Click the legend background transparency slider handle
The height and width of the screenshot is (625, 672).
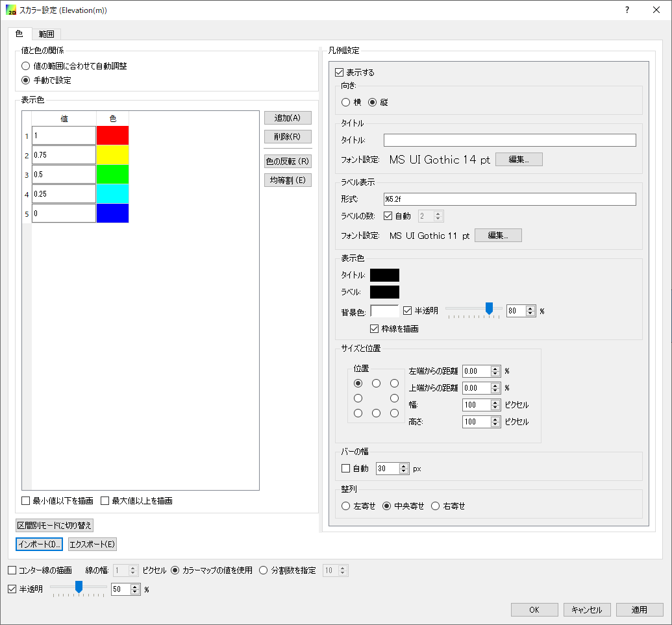489,308
